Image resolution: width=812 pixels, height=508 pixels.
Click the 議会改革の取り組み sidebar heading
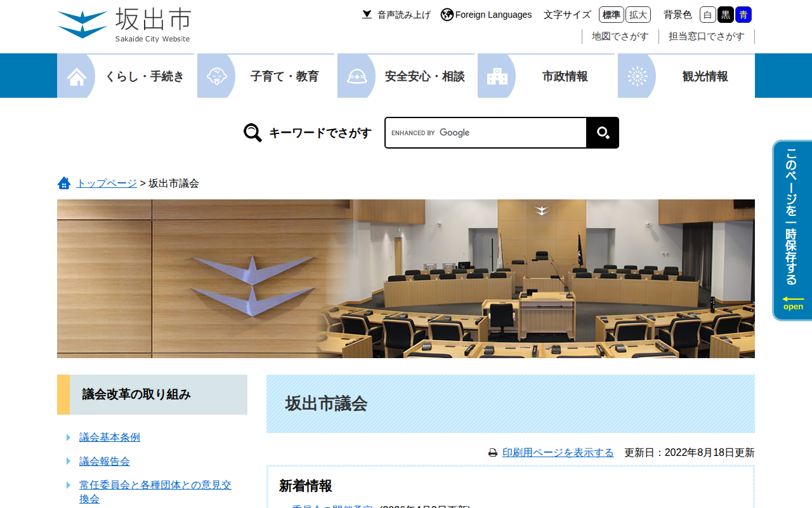click(152, 394)
